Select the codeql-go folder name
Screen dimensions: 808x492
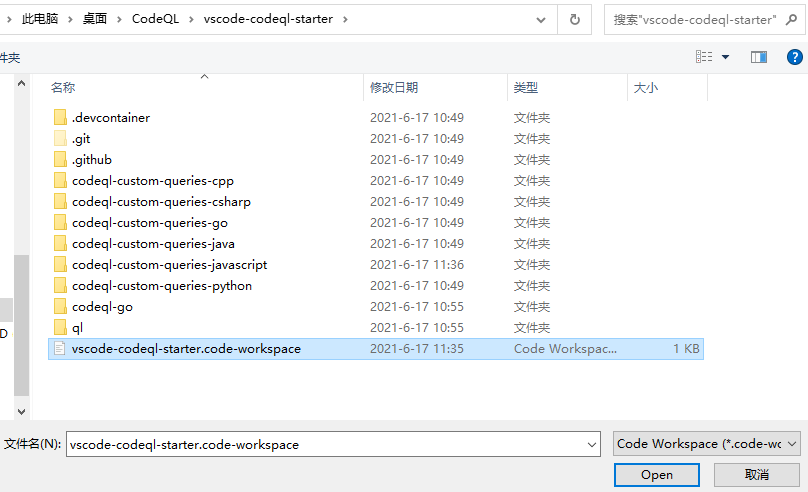[102, 307]
